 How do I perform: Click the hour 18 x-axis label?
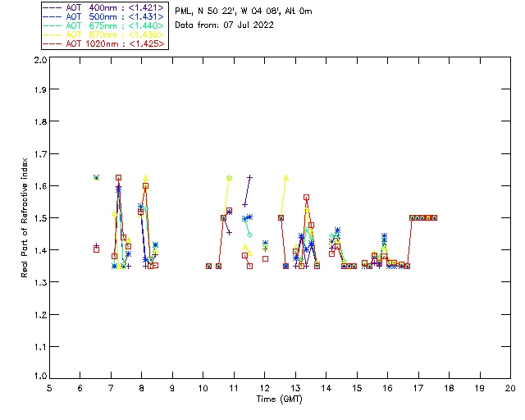(449, 388)
